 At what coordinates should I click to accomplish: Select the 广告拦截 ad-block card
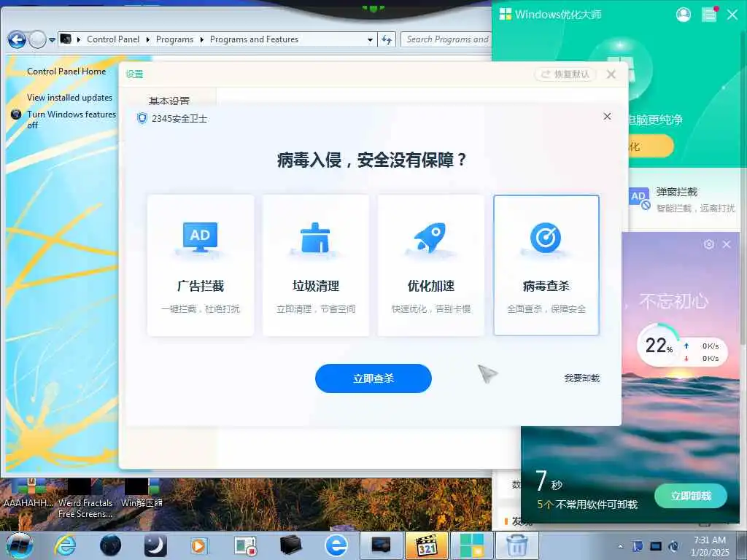(201, 265)
